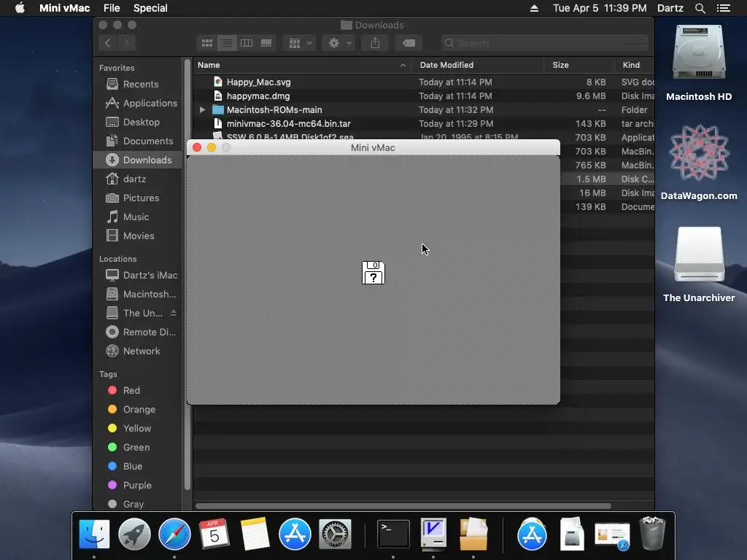
Task: Select Network in Finder sidebar
Action: click(x=138, y=351)
